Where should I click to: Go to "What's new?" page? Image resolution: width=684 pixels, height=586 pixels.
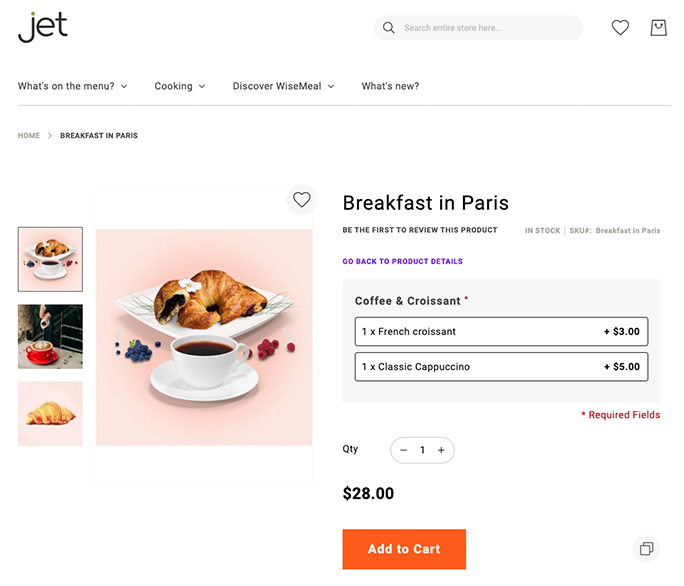coord(390,86)
